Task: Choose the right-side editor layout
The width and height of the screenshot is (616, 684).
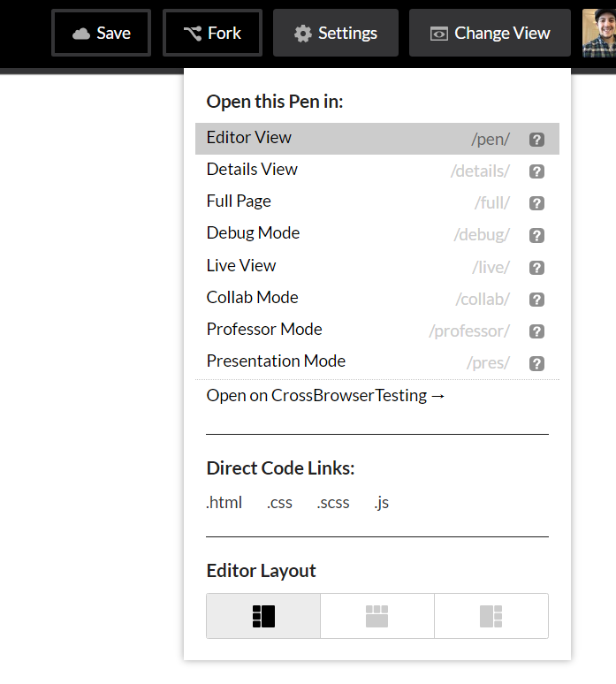Action: click(x=491, y=616)
